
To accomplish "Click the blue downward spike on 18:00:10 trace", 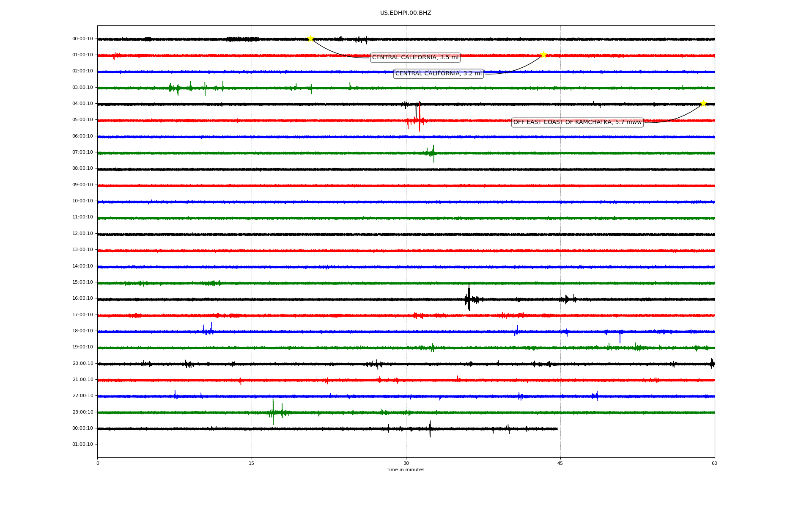I will (x=620, y=337).
